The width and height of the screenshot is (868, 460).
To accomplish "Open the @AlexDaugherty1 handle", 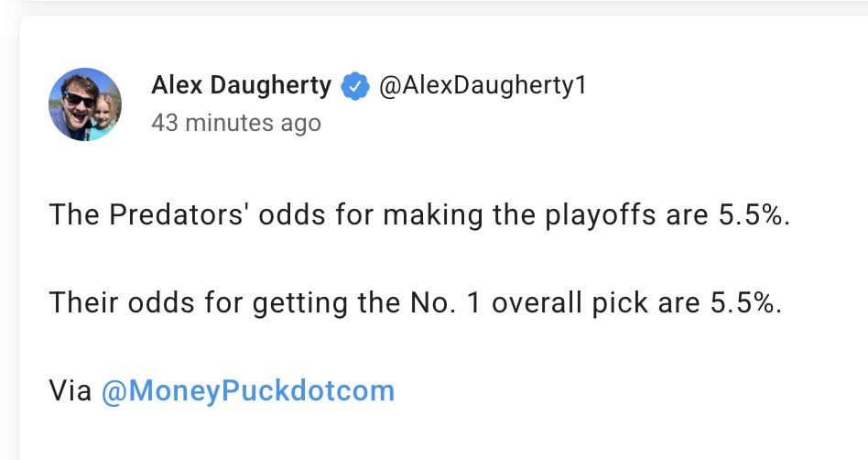I will pyautogui.click(x=481, y=86).
